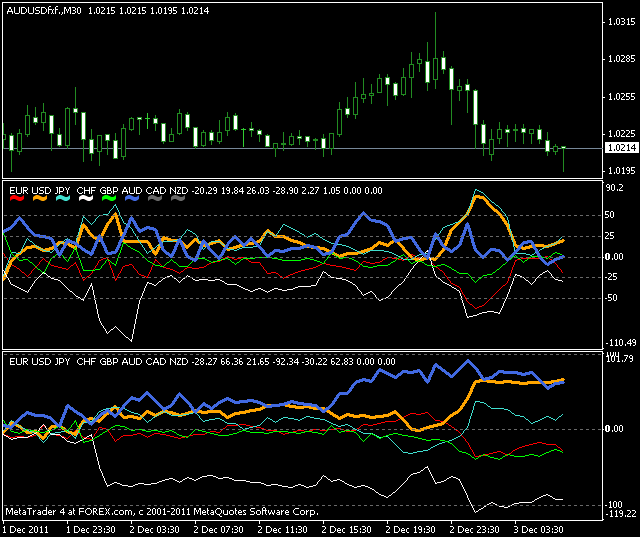Click EUR label in lower indicator window
Screen dimensions: 640x537
19,362
